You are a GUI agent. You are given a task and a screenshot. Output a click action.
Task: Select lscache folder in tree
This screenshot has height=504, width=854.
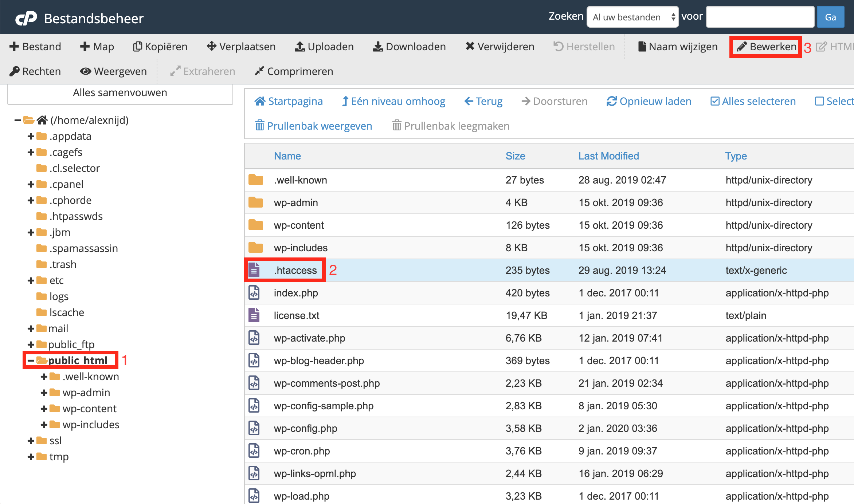pyautogui.click(x=67, y=312)
